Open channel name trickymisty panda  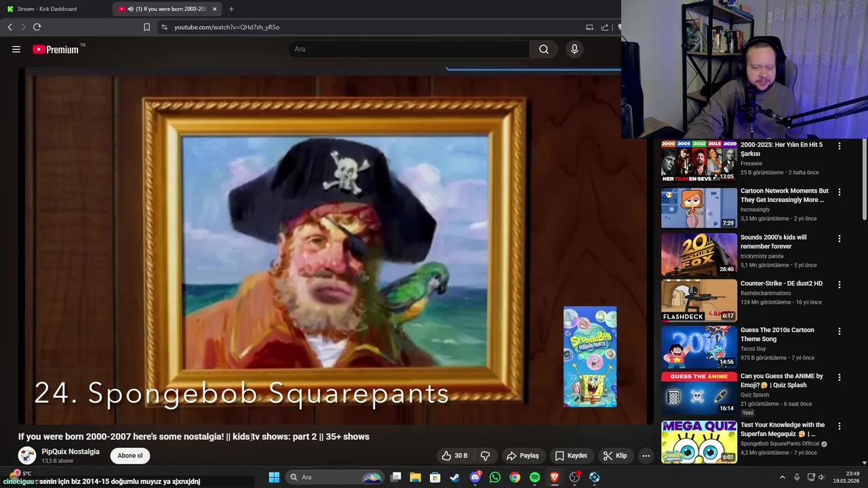coord(762,256)
